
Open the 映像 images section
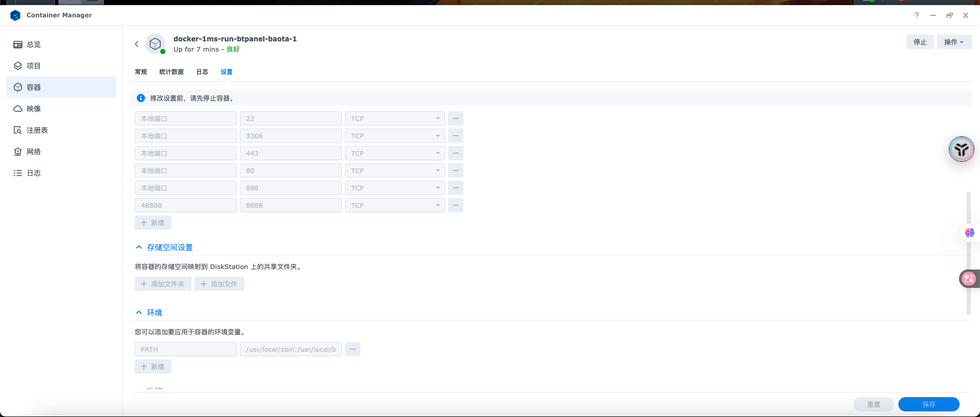click(61, 109)
